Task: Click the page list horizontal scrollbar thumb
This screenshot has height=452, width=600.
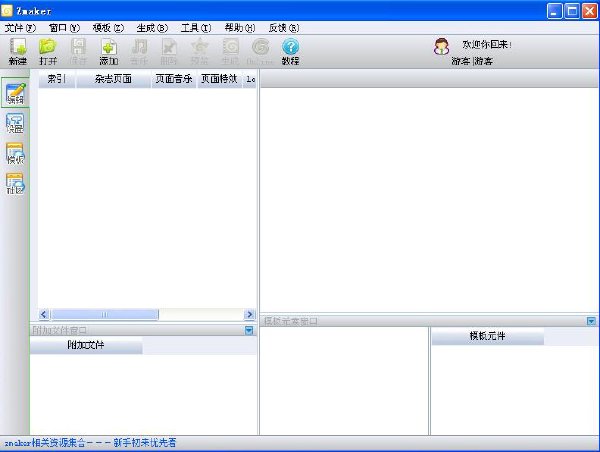Action: pyautogui.click(x=104, y=315)
